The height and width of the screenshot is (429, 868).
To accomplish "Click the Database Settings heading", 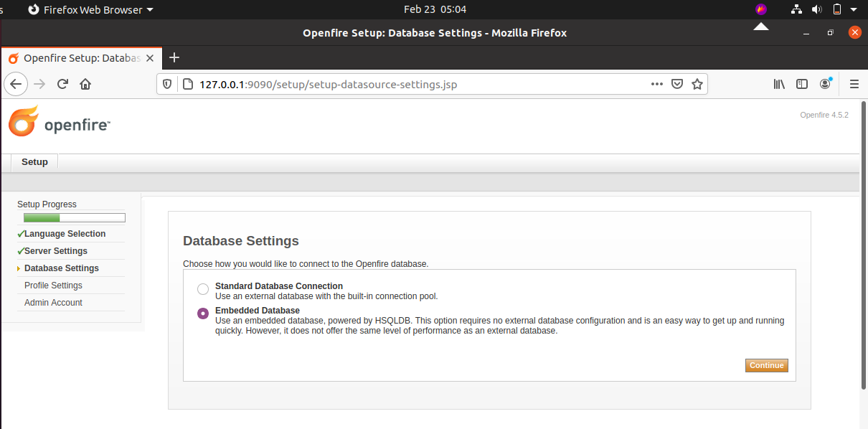I will pyautogui.click(x=241, y=241).
